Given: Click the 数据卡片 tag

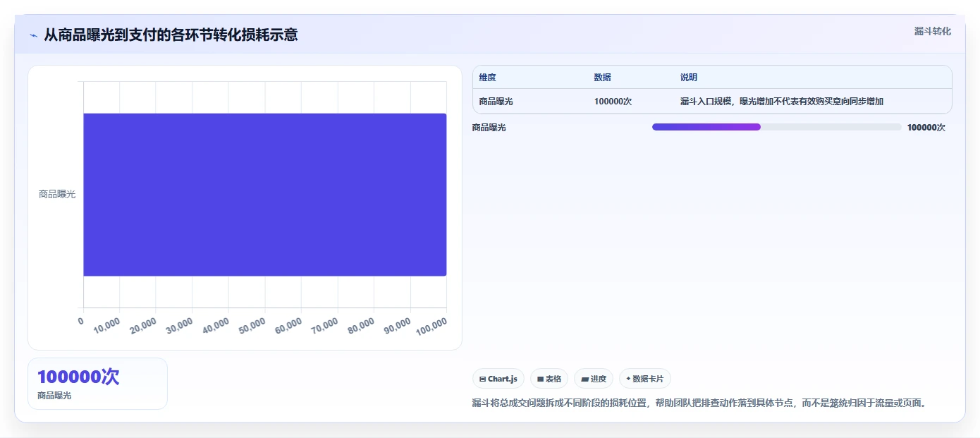Looking at the screenshot, I should point(644,379).
